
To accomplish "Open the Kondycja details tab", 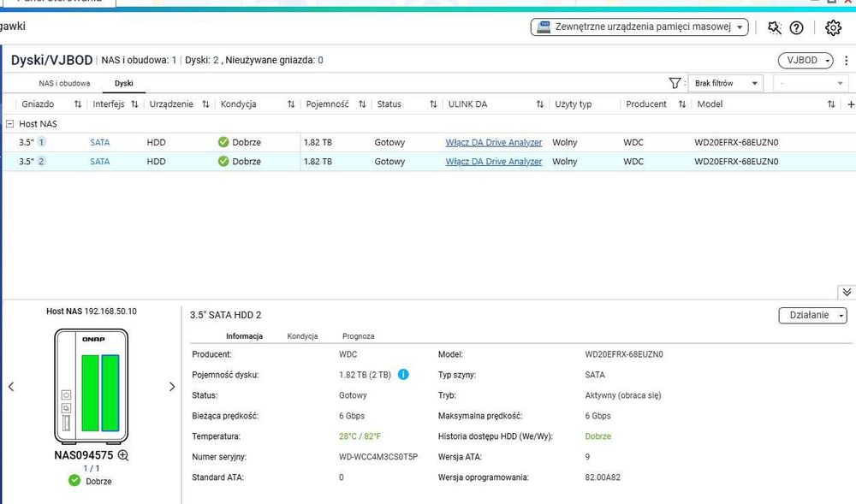I will tap(302, 336).
